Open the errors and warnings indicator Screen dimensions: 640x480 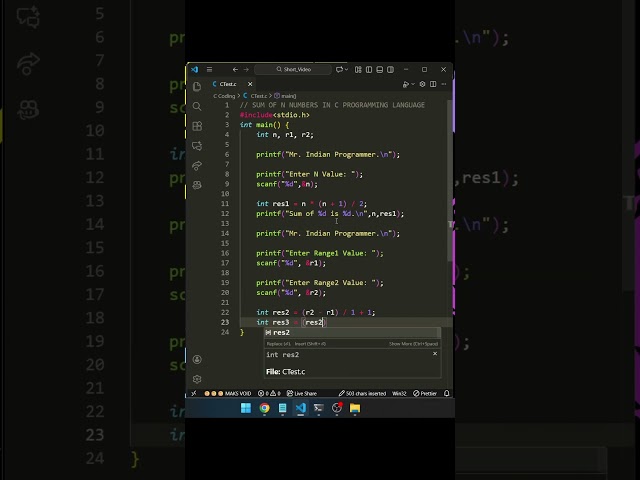pos(269,393)
